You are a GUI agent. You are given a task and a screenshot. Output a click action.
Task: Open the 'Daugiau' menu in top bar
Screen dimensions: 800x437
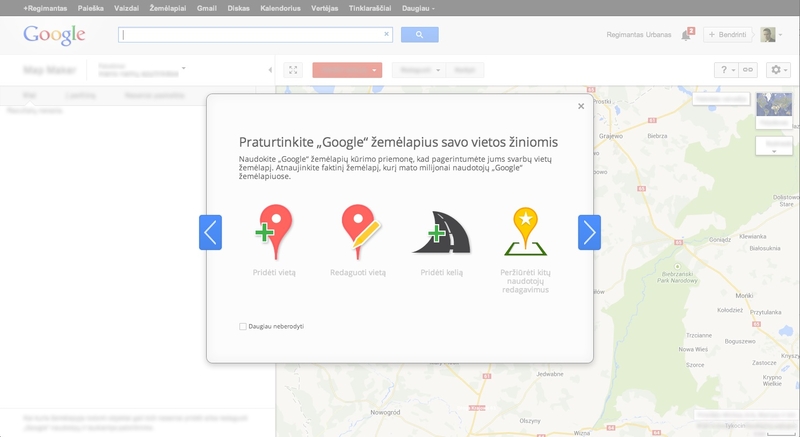[x=420, y=7]
